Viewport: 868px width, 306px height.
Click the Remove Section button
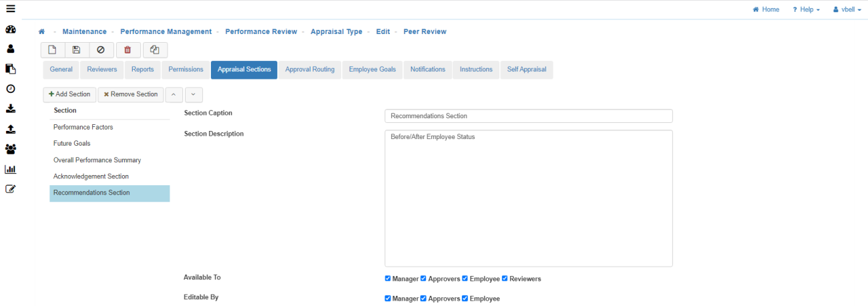coord(131,95)
